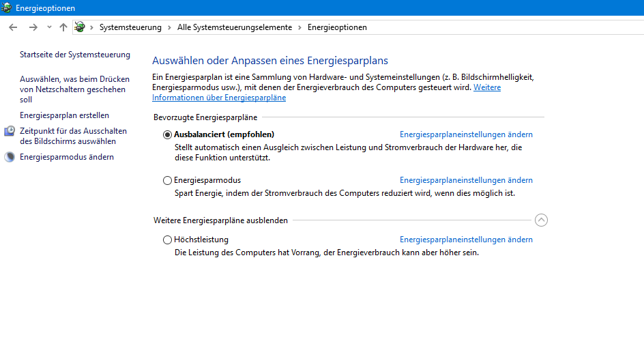
Task: Open Systemsteuerung breadcrumb
Action: coord(130,27)
